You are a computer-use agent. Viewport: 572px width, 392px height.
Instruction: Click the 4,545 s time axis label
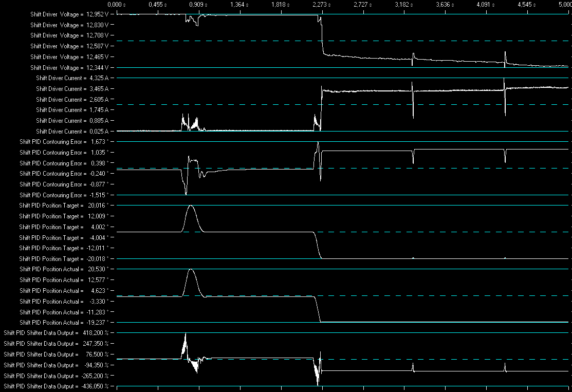click(x=527, y=5)
